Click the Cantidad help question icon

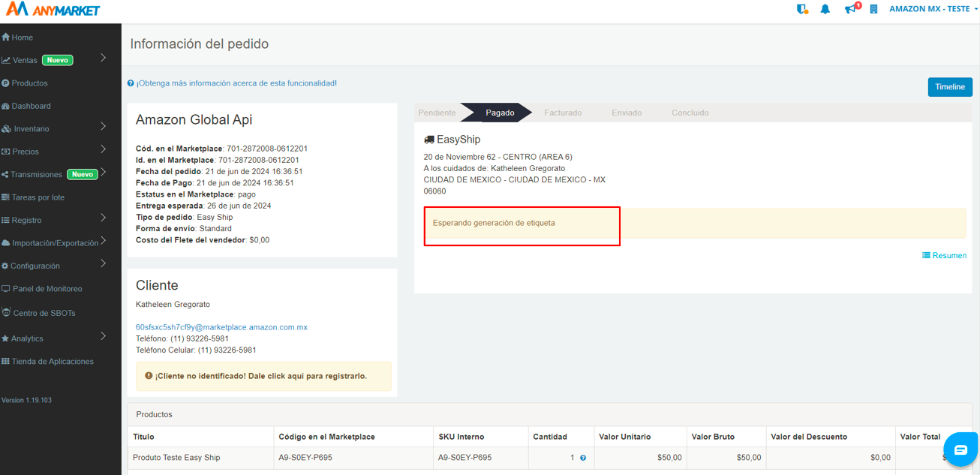pos(583,458)
